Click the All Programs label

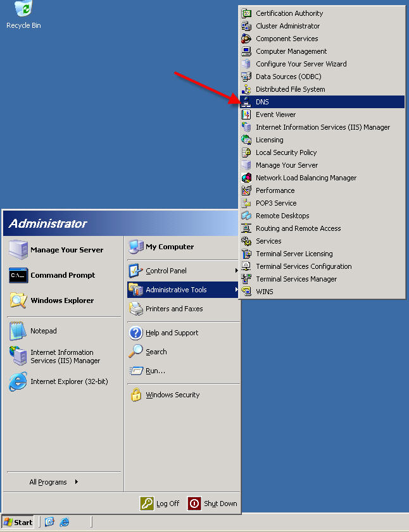click(48, 482)
